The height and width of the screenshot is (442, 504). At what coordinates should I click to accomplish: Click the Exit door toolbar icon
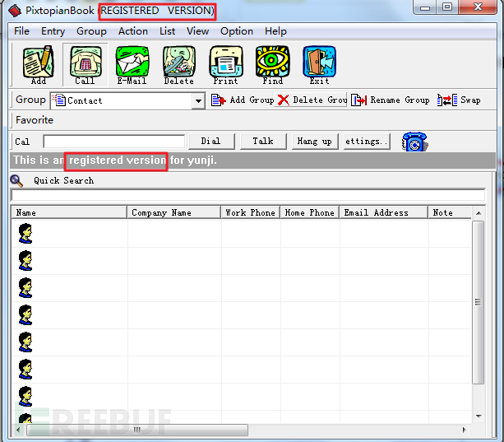(x=319, y=65)
